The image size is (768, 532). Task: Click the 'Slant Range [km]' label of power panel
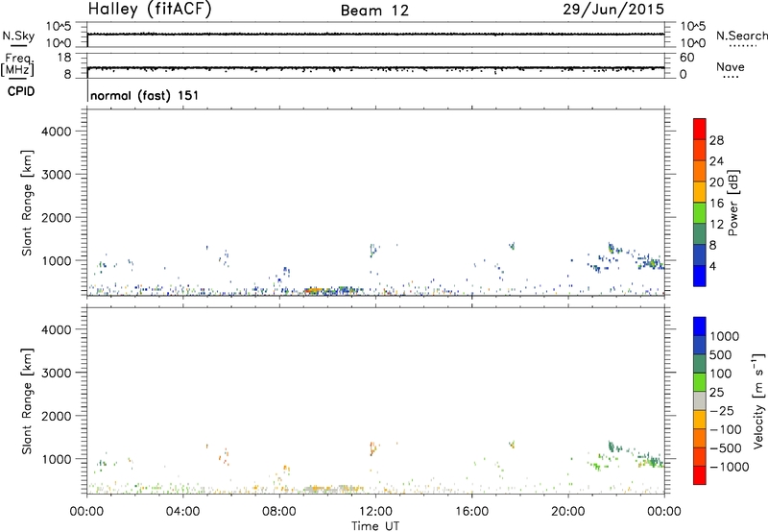coord(27,203)
